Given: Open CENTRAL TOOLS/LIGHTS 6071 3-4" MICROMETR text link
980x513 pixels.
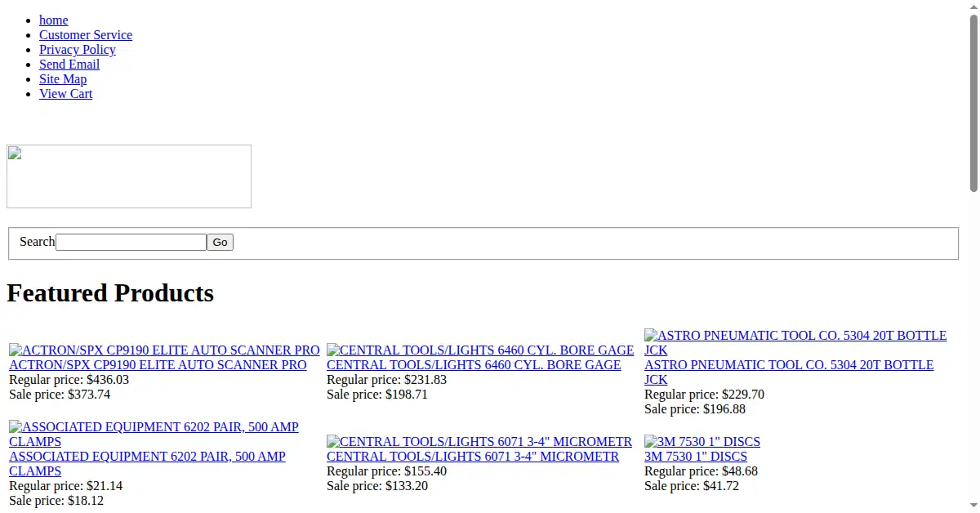Looking at the screenshot, I should tap(473, 457).
